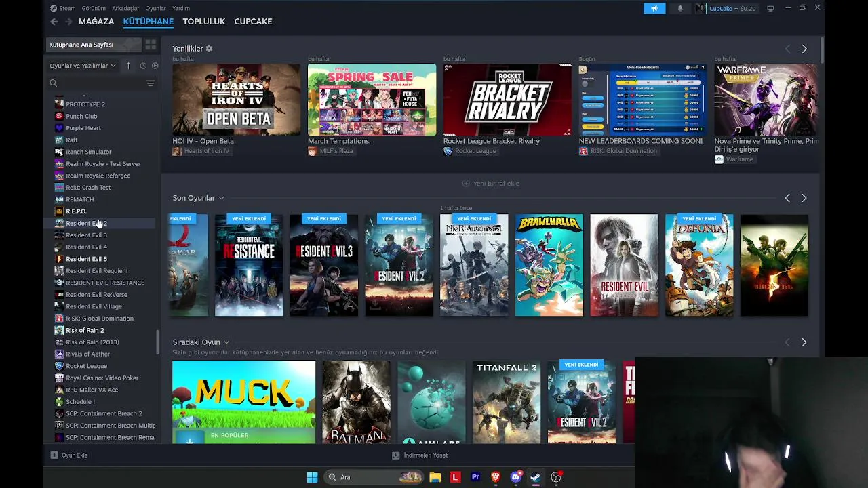Click Yeni bir raf ekle
The width and height of the screenshot is (868, 488).
pyautogui.click(x=491, y=184)
